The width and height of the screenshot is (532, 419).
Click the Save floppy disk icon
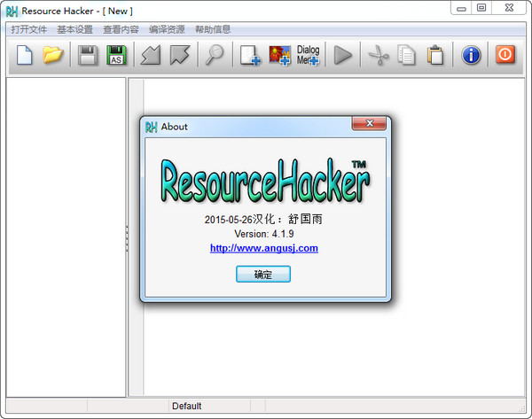pyautogui.click(x=88, y=55)
